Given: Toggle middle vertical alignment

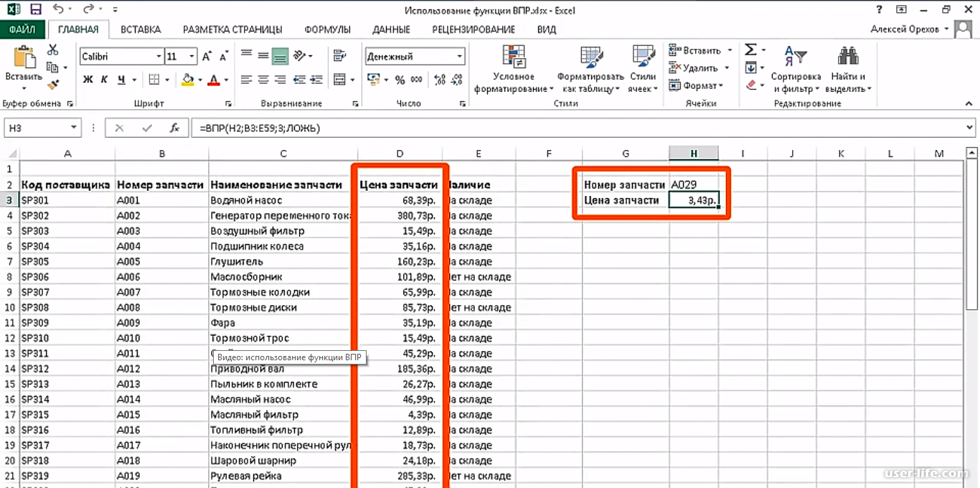Looking at the screenshot, I should (x=263, y=55).
